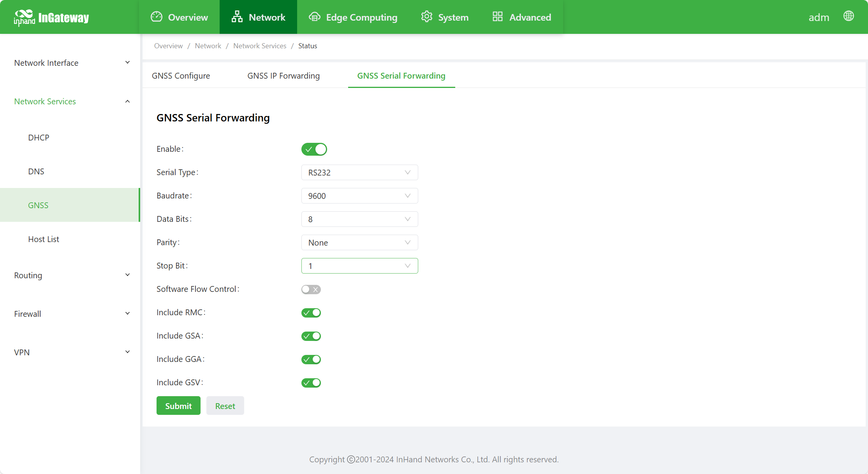The height and width of the screenshot is (474, 868).
Task: Switch to GNSS IP Forwarding tab
Action: (283, 76)
